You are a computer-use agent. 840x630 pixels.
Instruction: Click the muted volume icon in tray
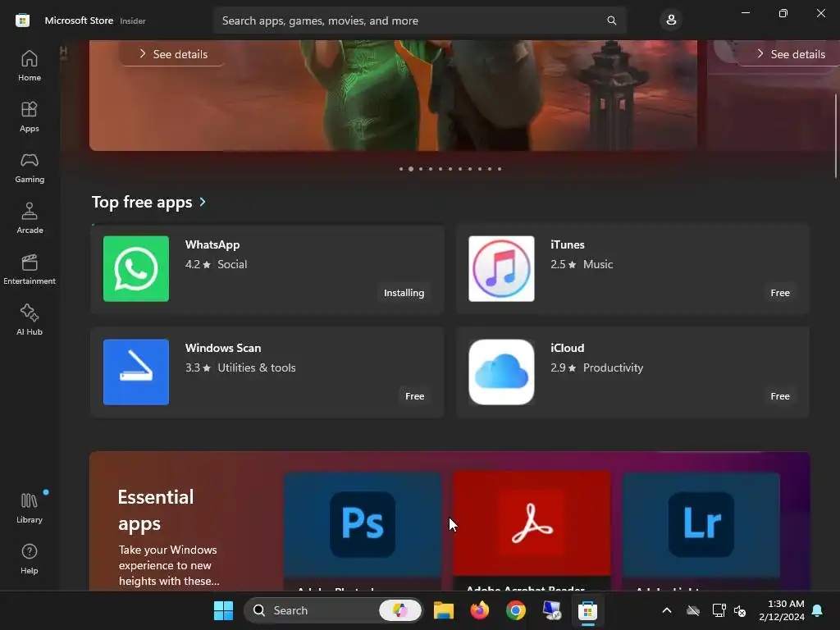(x=740, y=610)
